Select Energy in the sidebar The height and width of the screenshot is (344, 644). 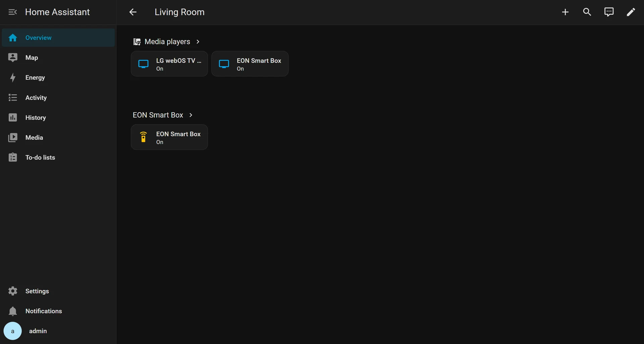point(58,78)
